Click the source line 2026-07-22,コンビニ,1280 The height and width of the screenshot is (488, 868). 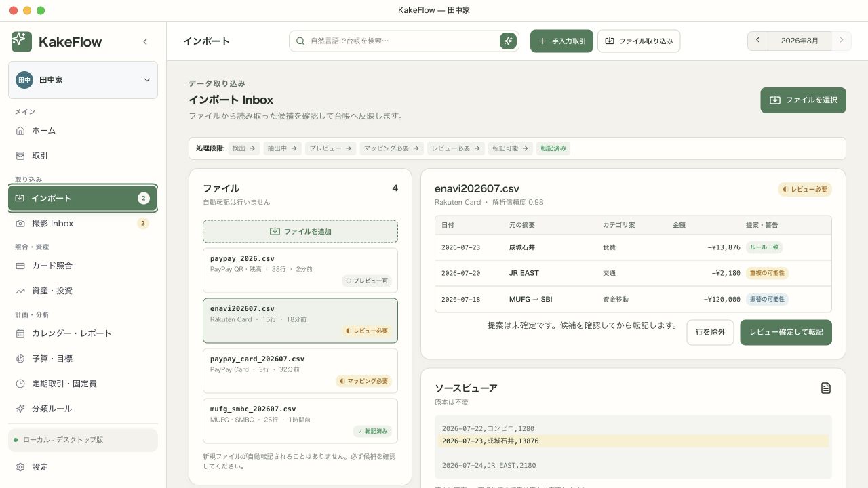633,429
